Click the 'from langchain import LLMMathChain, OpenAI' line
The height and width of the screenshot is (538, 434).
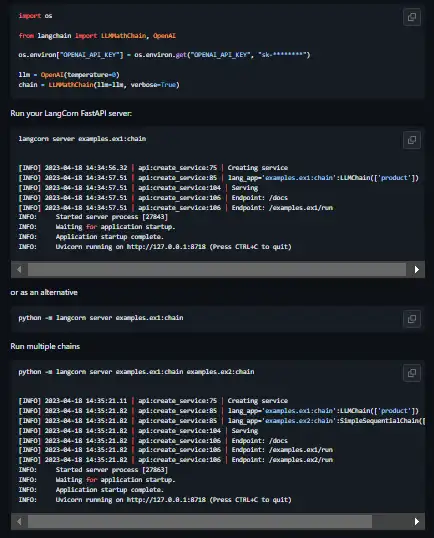point(97,36)
